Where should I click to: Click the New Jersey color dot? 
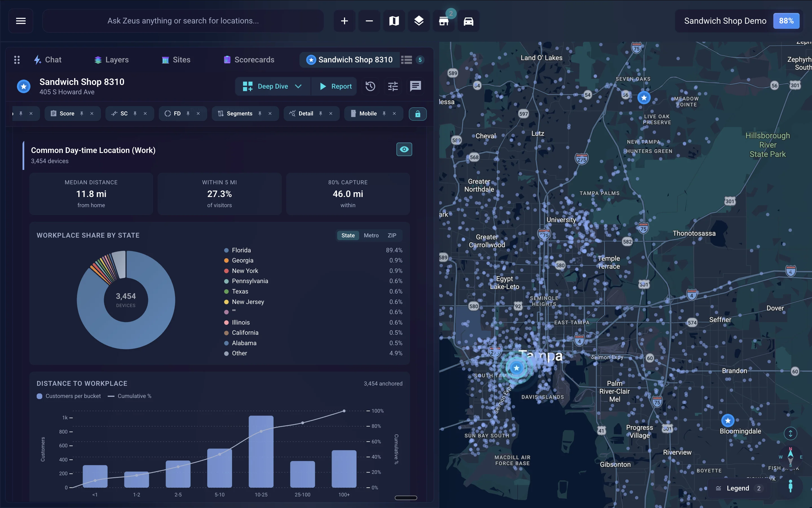click(x=226, y=302)
